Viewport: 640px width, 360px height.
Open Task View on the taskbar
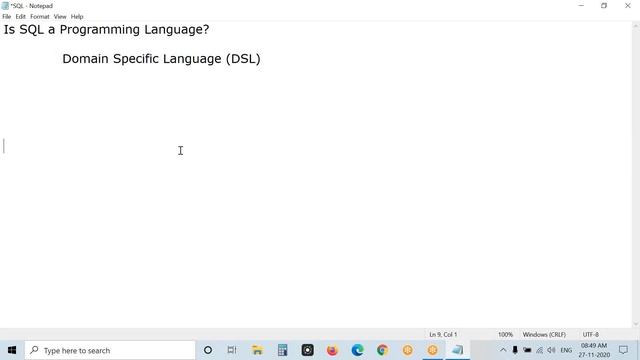click(x=232, y=350)
